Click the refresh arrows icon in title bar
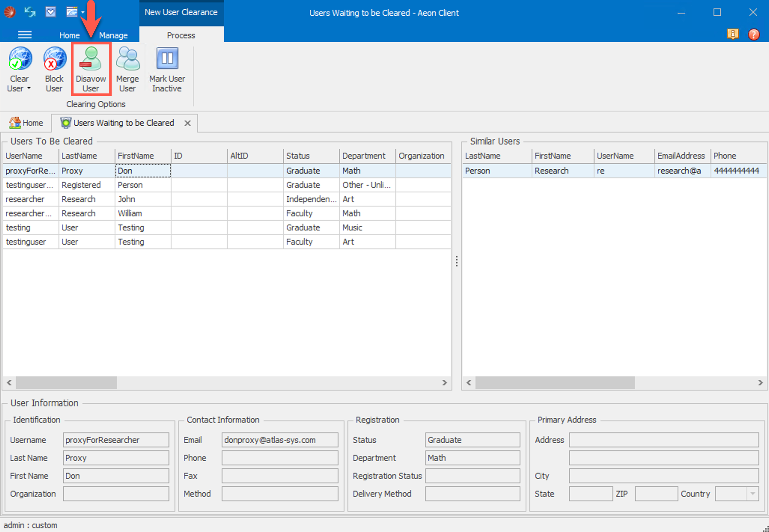This screenshot has height=532, width=769. pos(30,12)
